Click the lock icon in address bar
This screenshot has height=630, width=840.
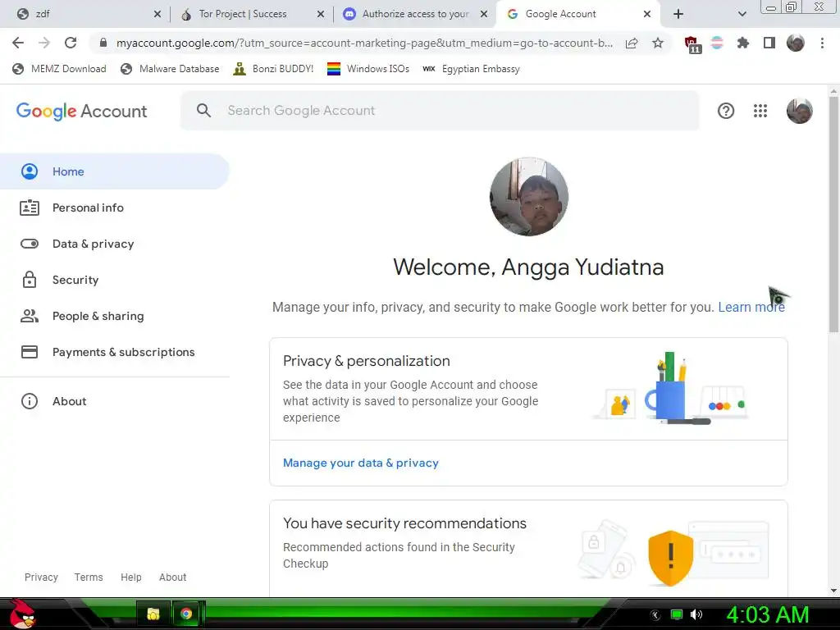[103, 43]
